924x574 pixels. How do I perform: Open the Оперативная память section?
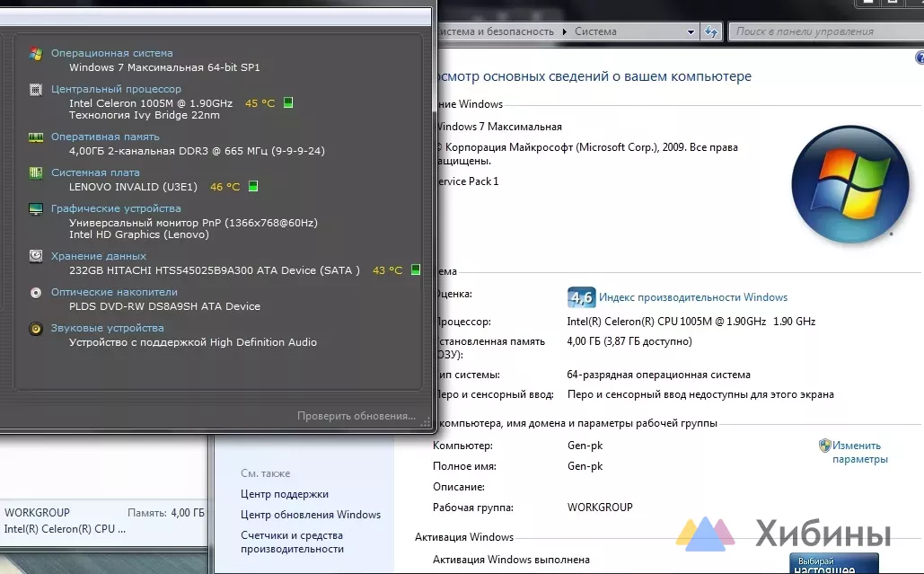point(105,137)
